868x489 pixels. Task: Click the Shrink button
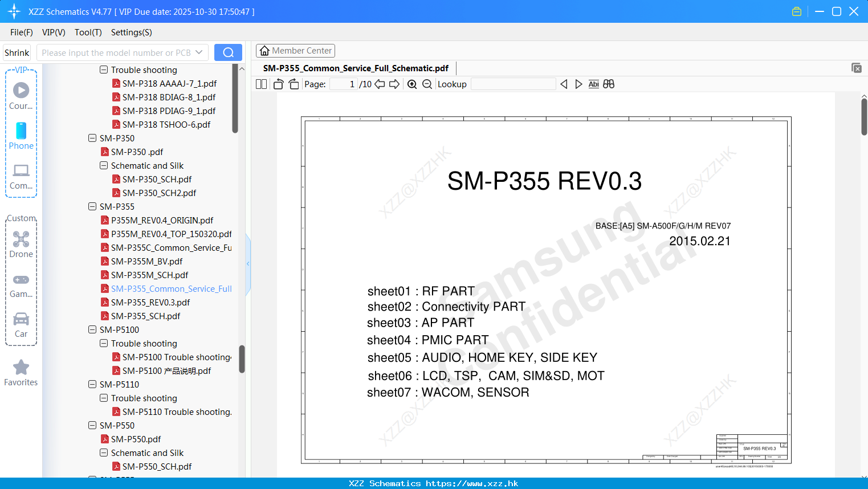17,52
